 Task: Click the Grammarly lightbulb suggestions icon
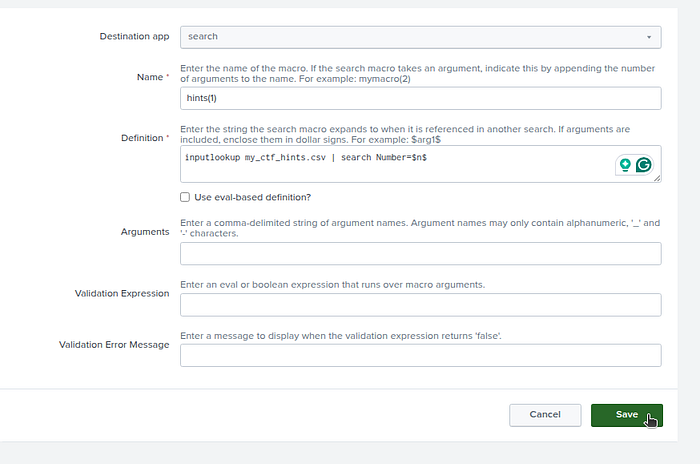625,165
